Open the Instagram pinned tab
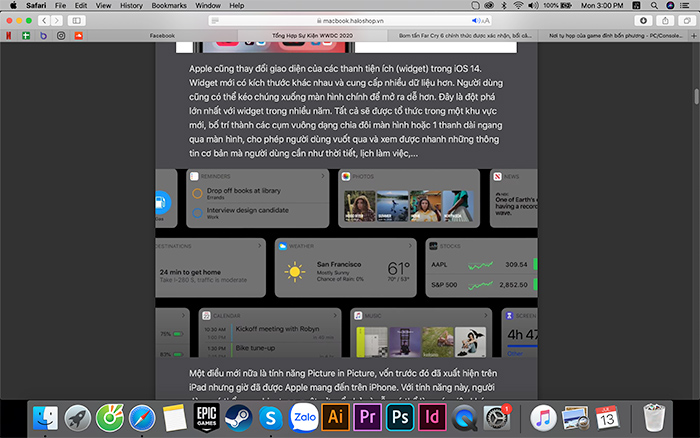Image resolution: width=700 pixels, height=438 pixels. click(x=60, y=35)
